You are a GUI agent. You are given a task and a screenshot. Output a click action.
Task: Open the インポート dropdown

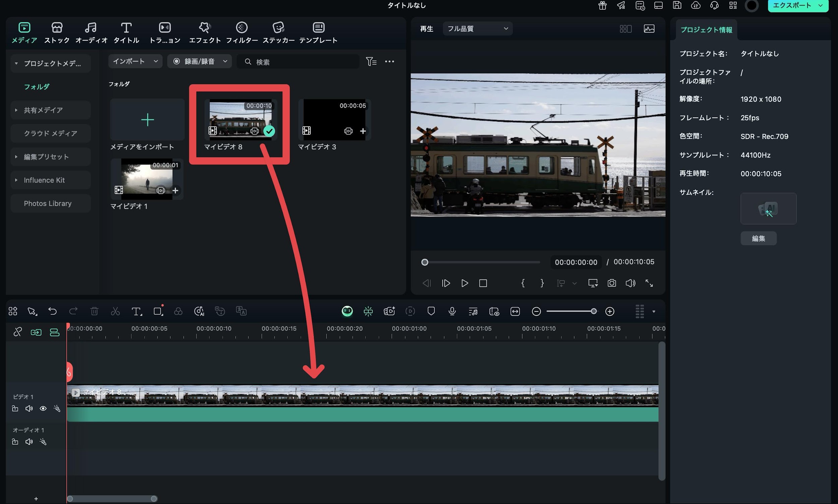point(135,61)
